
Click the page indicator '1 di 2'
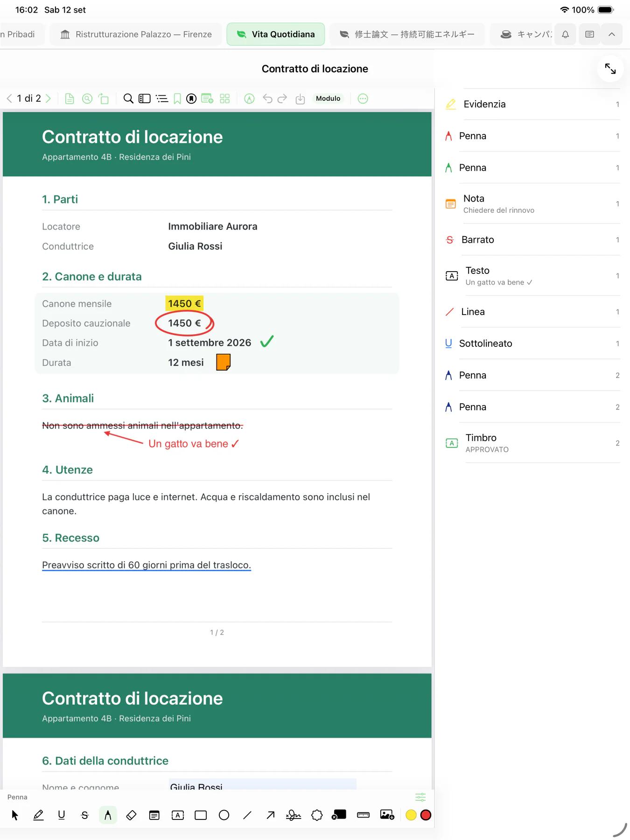[x=29, y=98]
